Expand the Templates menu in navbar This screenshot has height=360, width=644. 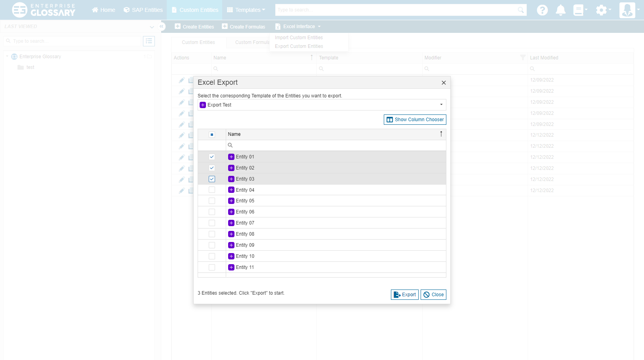pos(246,10)
